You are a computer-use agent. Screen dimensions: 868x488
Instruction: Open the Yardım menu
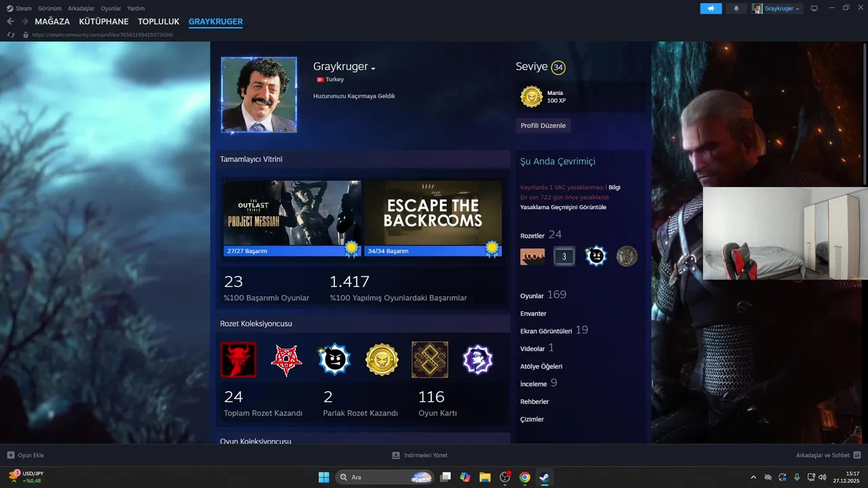(x=136, y=8)
